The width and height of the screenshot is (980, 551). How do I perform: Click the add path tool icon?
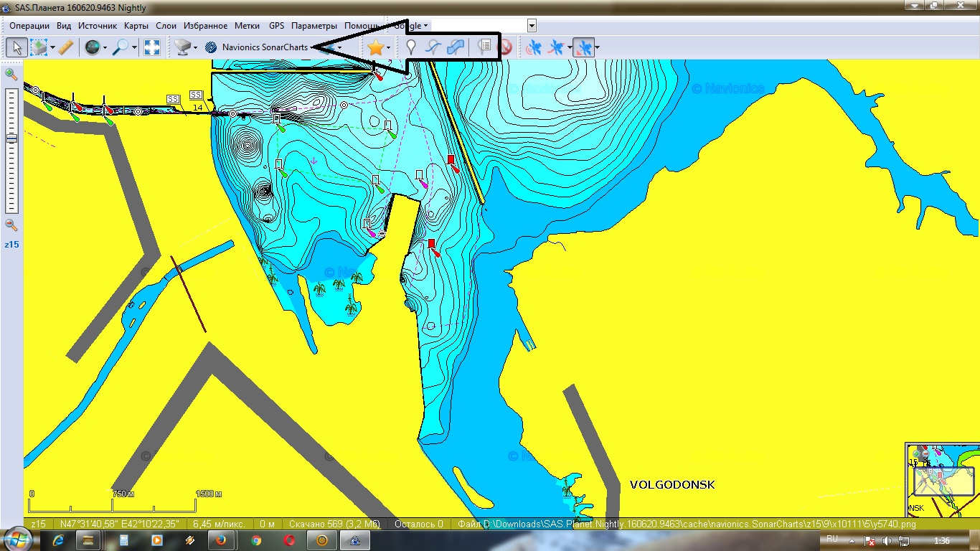point(433,48)
